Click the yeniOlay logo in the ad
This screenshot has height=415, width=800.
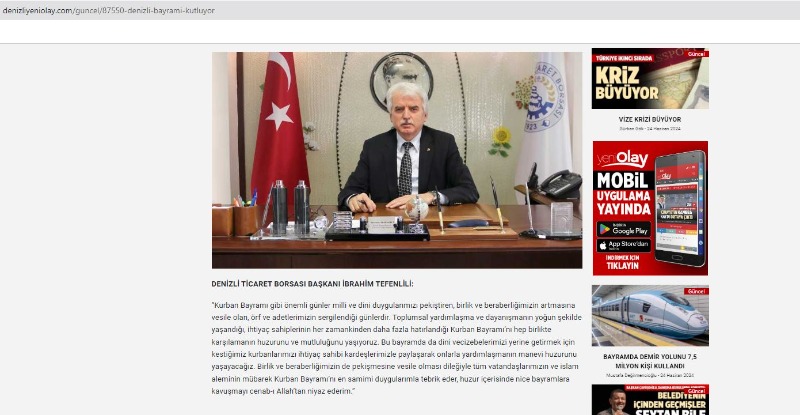click(622, 160)
